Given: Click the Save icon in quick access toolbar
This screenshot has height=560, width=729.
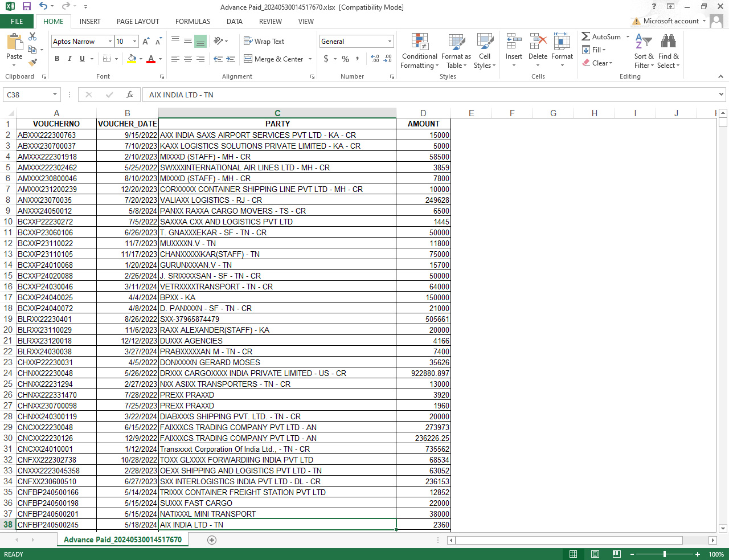Looking at the screenshot, I should [26, 7].
